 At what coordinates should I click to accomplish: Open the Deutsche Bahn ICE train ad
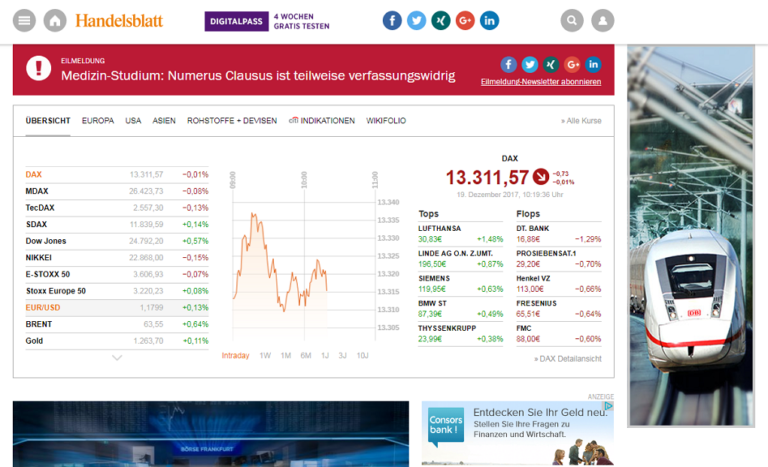point(691,236)
